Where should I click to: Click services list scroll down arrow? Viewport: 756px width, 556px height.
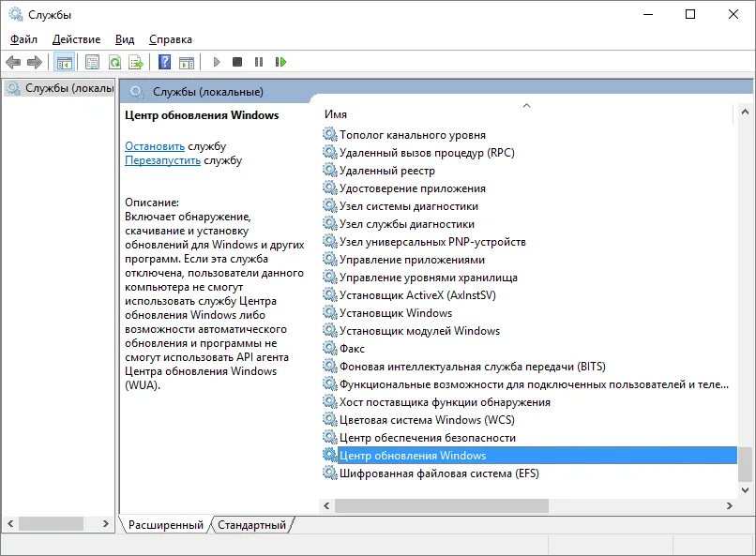[745, 490]
